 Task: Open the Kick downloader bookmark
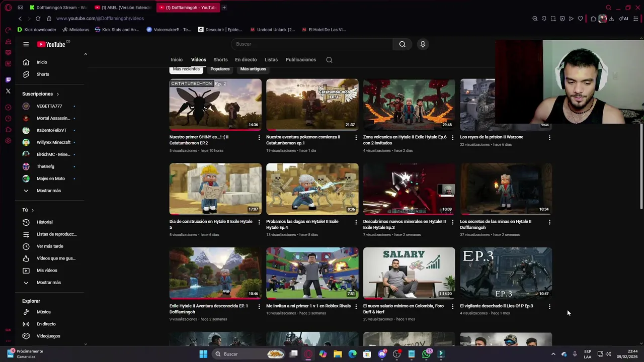tap(37, 30)
